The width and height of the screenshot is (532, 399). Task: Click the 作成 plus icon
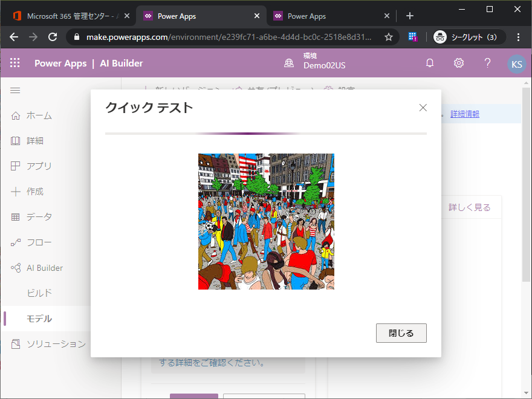pyautogui.click(x=16, y=192)
